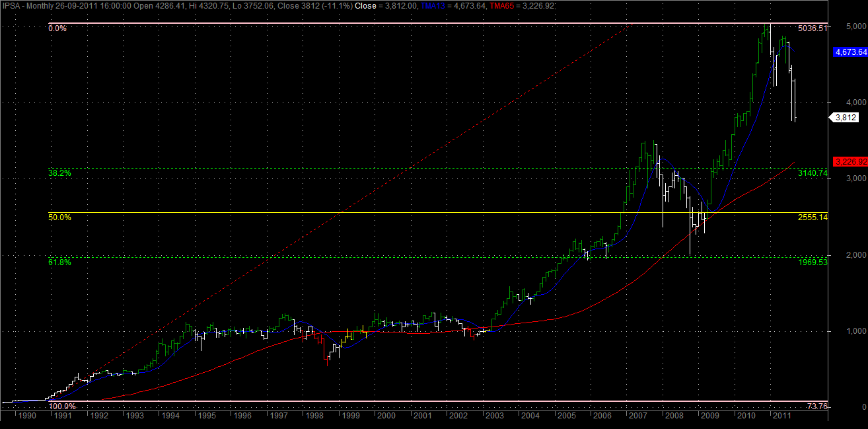Click the 5036.51 Fibonacci price value

point(813,28)
